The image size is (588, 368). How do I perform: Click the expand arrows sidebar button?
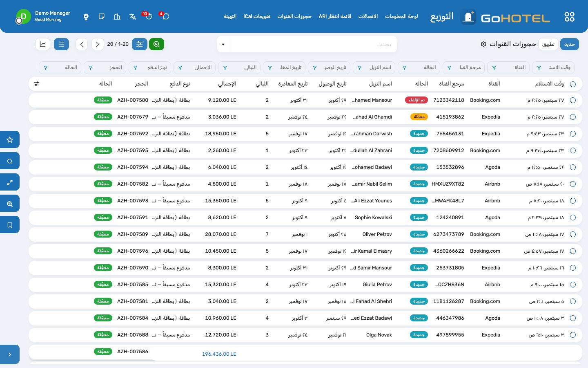click(10, 182)
